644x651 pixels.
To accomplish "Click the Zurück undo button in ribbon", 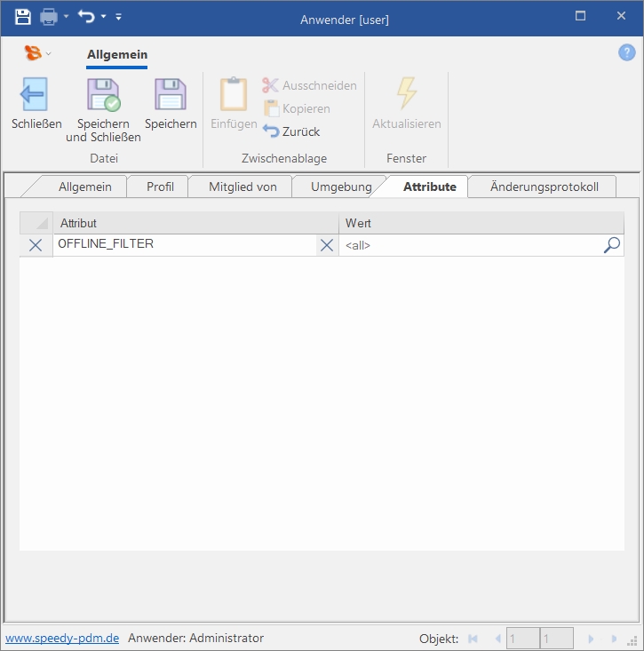I will point(291,131).
